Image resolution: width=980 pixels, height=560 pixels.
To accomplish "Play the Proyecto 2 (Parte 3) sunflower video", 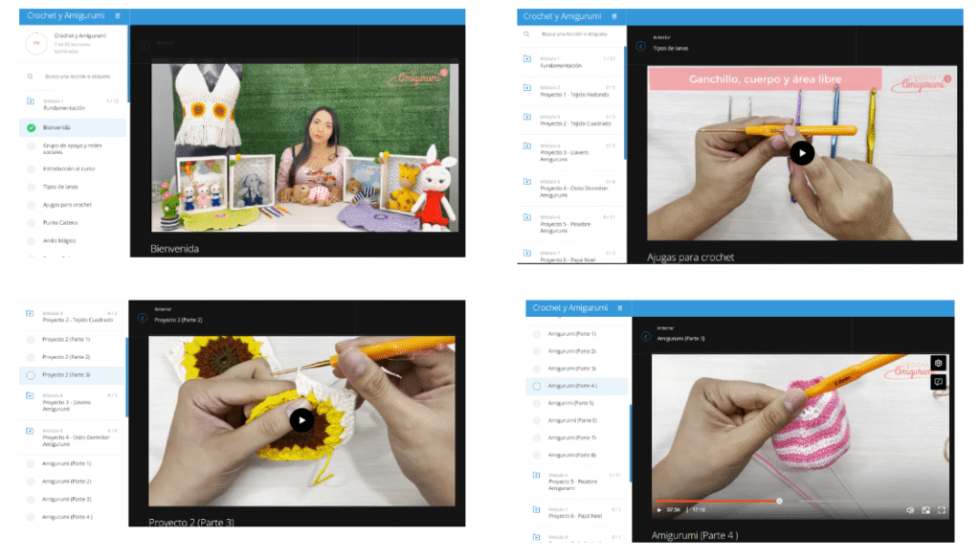I will pyautogui.click(x=301, y=419).
